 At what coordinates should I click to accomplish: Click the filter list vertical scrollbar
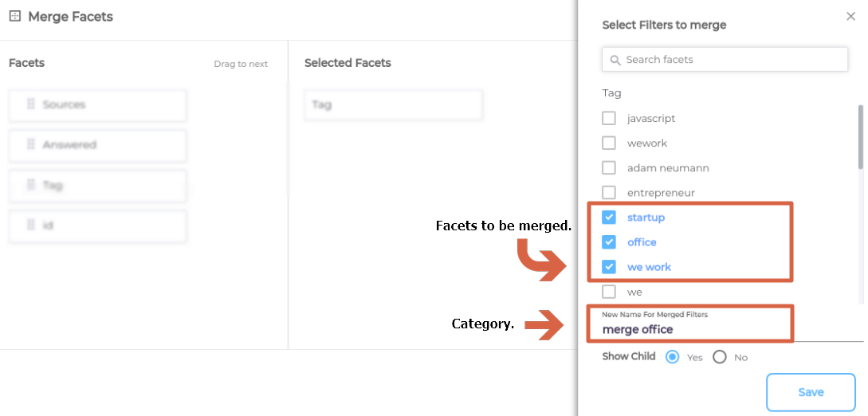860,138
